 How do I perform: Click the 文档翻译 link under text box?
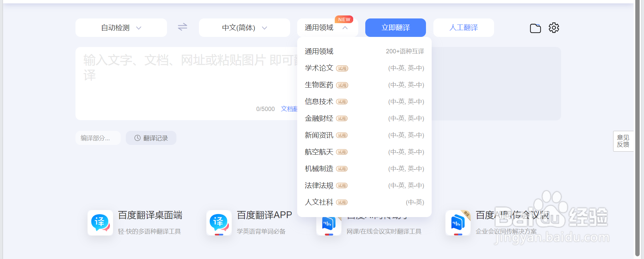(x=289, y=109)
